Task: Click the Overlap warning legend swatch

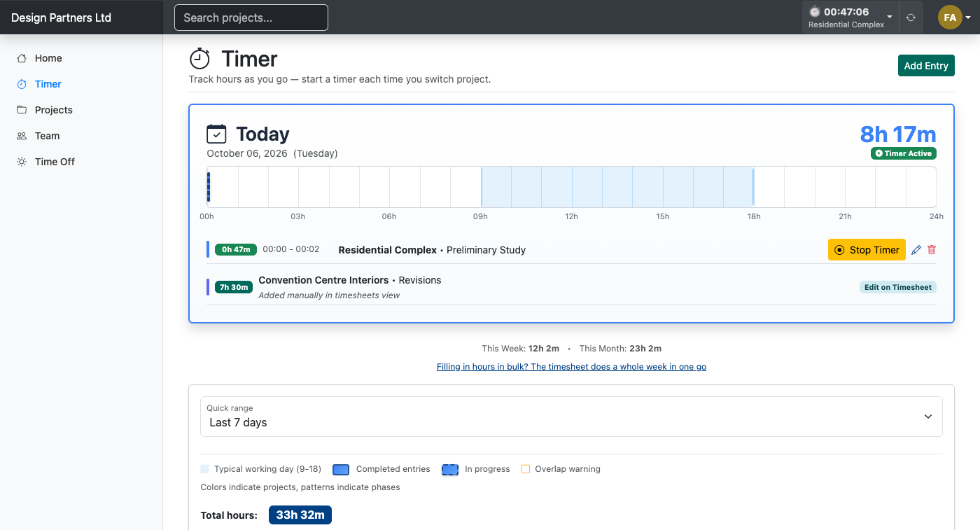Action: [x=526, y=469]
